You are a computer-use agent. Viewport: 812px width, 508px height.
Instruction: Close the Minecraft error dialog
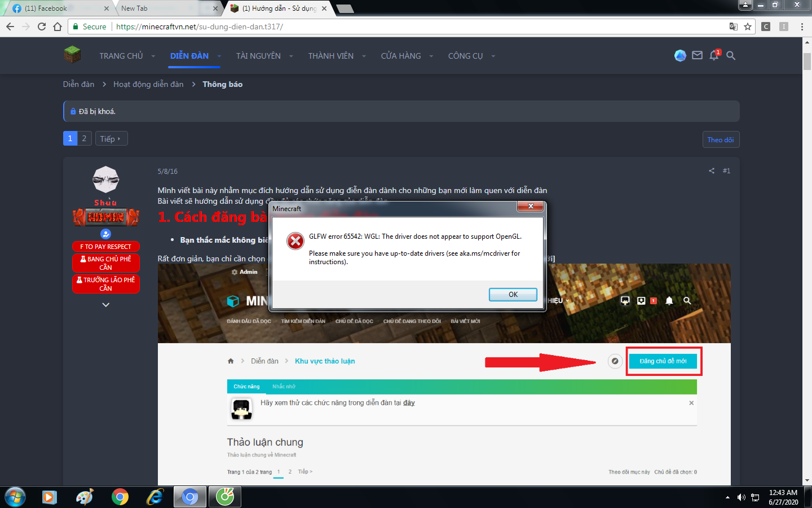531,207
